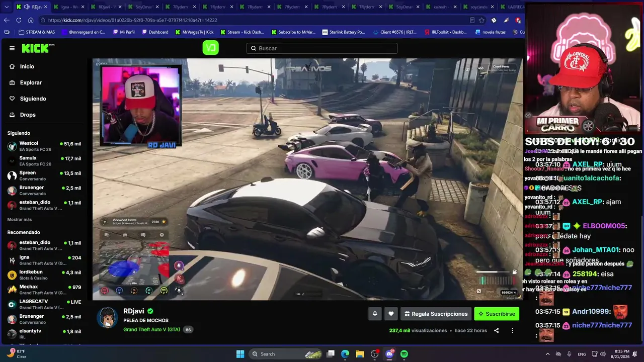Show hidden system tray icons
Image resolution: width=644 pixels, height=362 pixels.
tap(547, 354)
